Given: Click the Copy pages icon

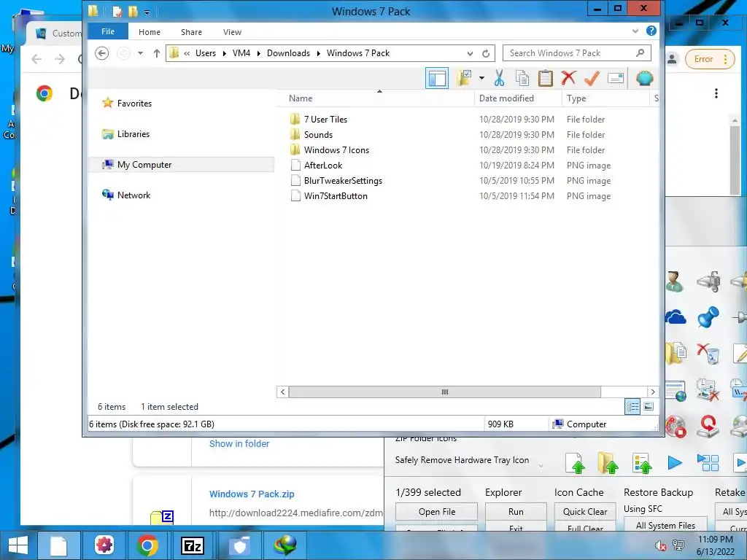Looking at the screenshot, I should (522, 78).
